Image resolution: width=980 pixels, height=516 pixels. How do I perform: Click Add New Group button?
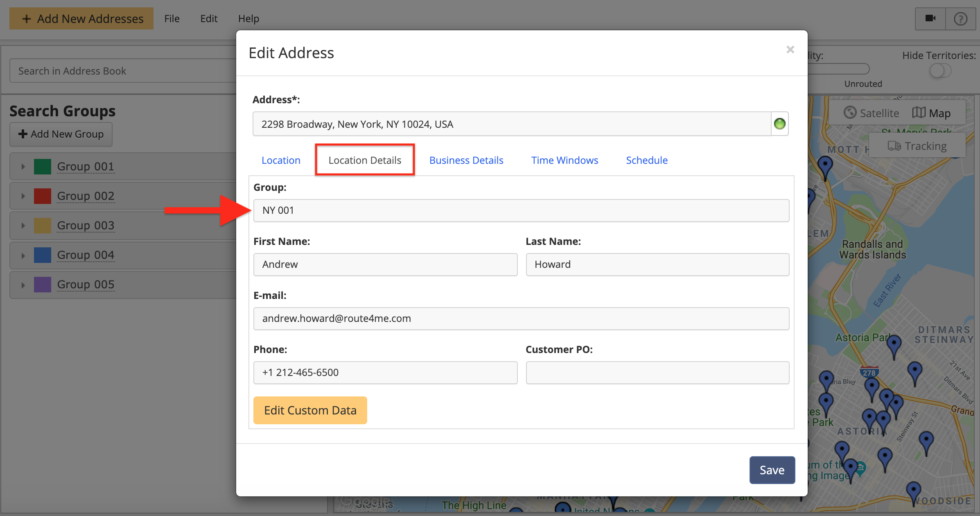(61, 134)
